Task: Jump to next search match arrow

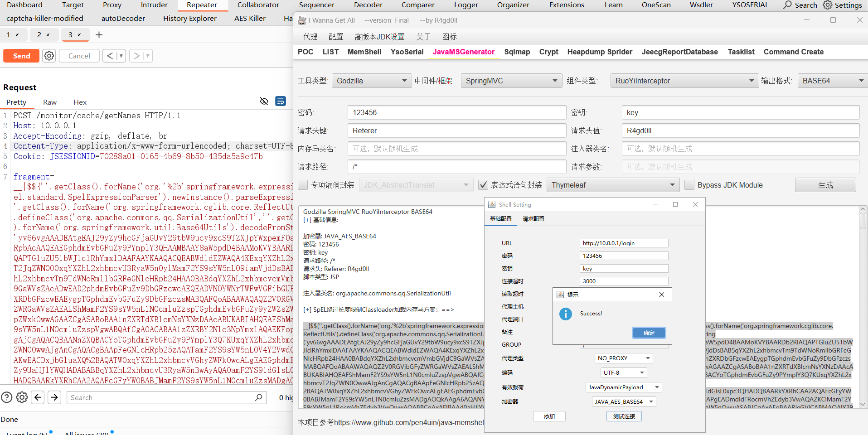Action: [54, 397]
